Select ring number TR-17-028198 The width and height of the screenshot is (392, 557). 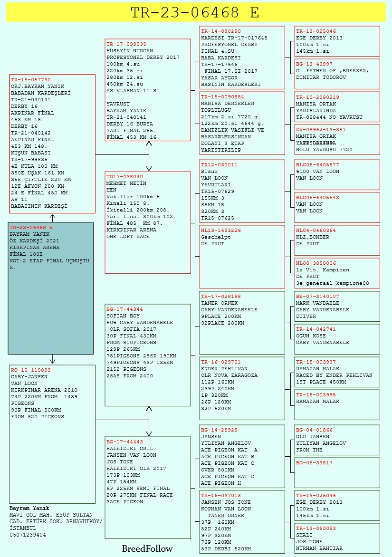[x=221, y=296]
